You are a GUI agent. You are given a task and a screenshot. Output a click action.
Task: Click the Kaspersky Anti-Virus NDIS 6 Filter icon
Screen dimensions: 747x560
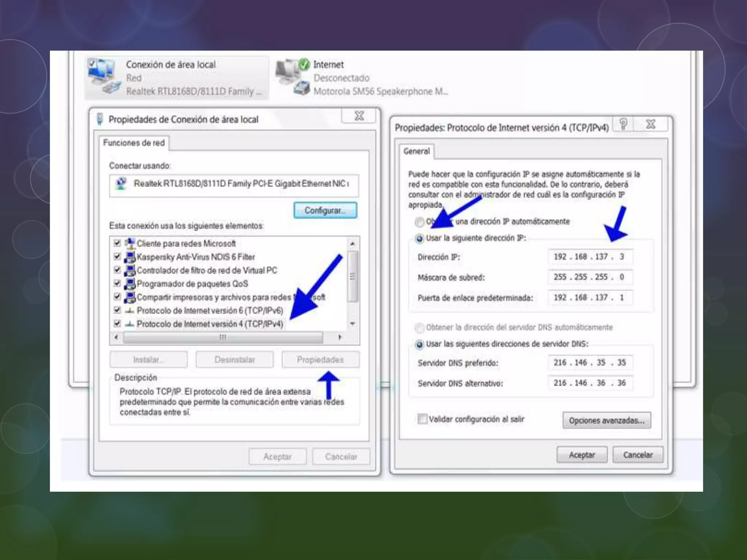pyautogui.click(x=130, y=257)
